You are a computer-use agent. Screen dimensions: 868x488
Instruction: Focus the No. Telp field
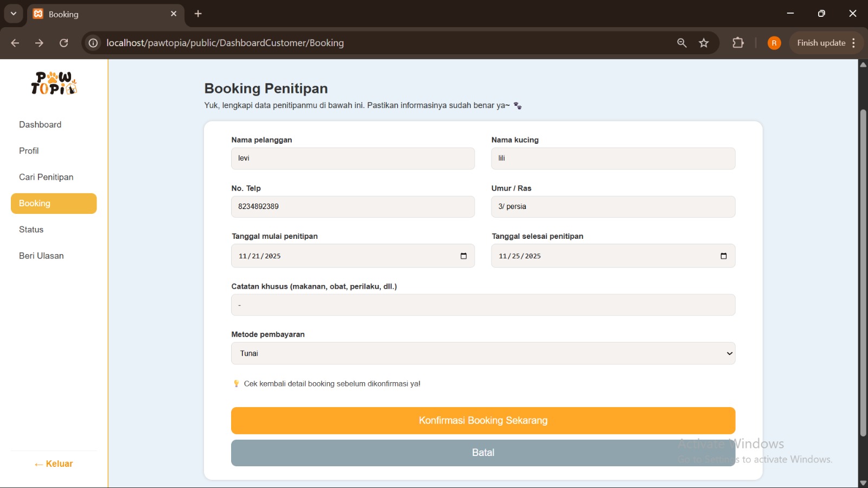[353, 207]
